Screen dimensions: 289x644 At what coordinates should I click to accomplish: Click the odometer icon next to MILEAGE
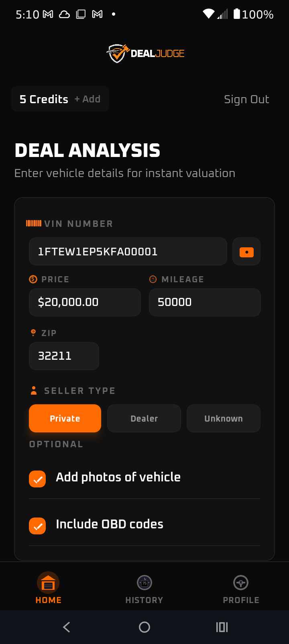click(x=153, y=279)
